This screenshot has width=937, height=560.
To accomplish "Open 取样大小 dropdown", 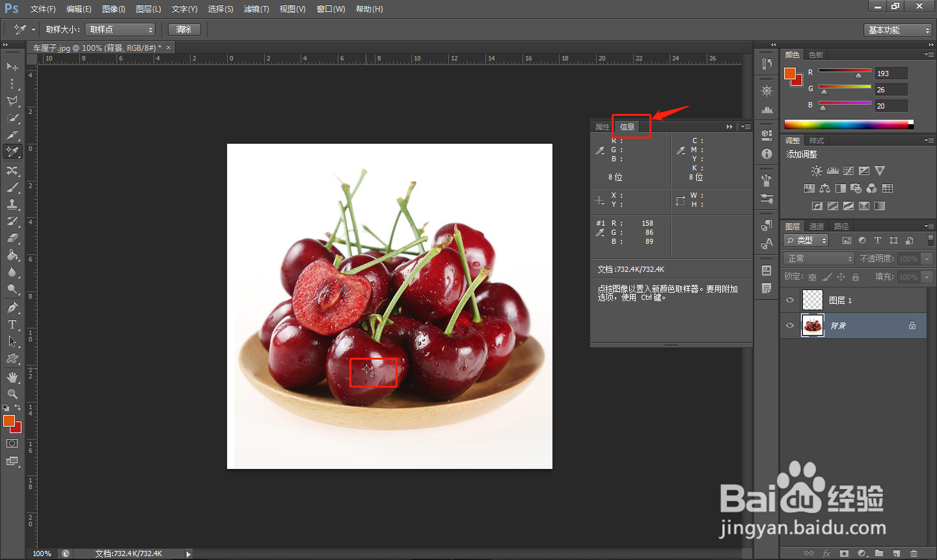I will click(x=120, y=29).
